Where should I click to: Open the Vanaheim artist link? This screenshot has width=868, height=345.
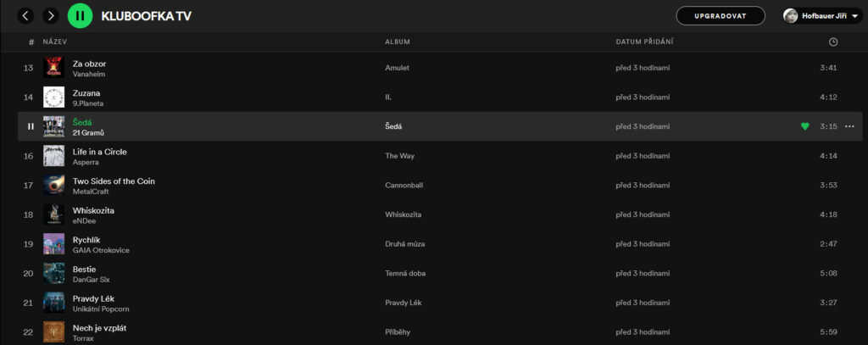pyautogui.click(x=88, y=75)
